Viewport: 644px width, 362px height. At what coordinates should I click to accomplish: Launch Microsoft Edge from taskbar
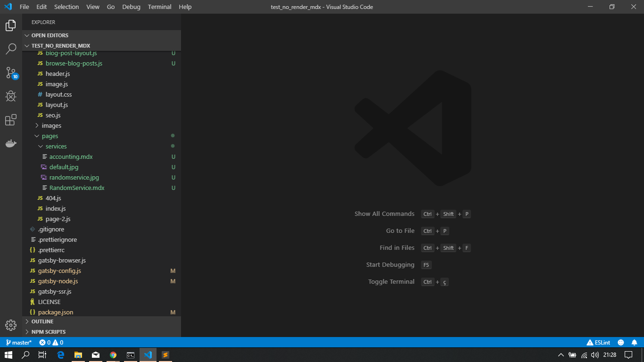pos(61,355)
